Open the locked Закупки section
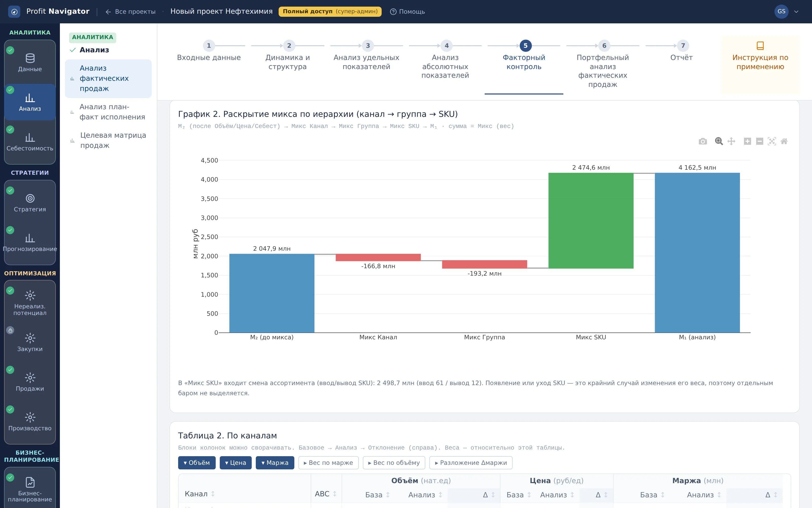Image resolution: width=812 pixels, height=508 pixels. coord(30,342)
